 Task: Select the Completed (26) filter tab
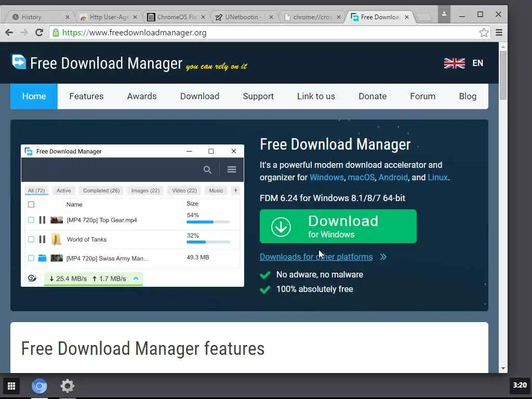(101, 190)
